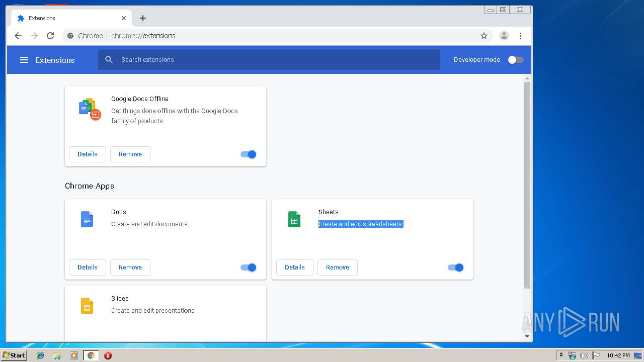Click the Search extensions field

[x=269, y=60]
